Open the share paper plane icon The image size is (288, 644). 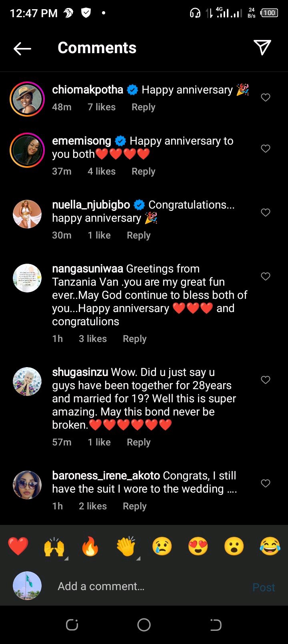pos(262,48)
